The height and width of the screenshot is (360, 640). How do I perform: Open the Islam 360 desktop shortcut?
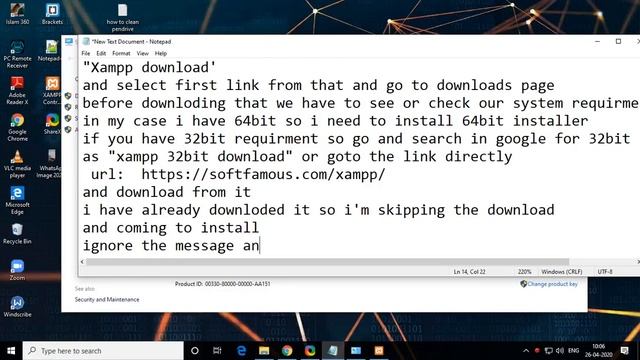(x=18, y=13)
